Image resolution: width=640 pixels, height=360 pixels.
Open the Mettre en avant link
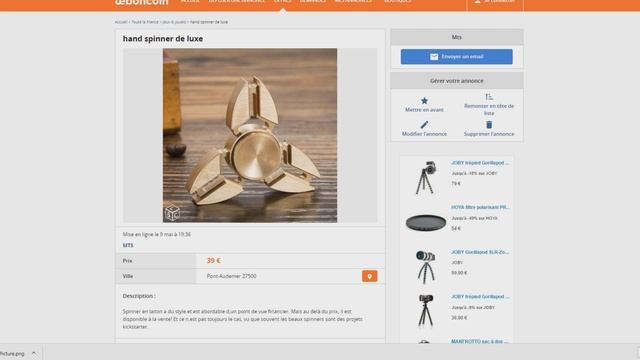click(424, 110)
